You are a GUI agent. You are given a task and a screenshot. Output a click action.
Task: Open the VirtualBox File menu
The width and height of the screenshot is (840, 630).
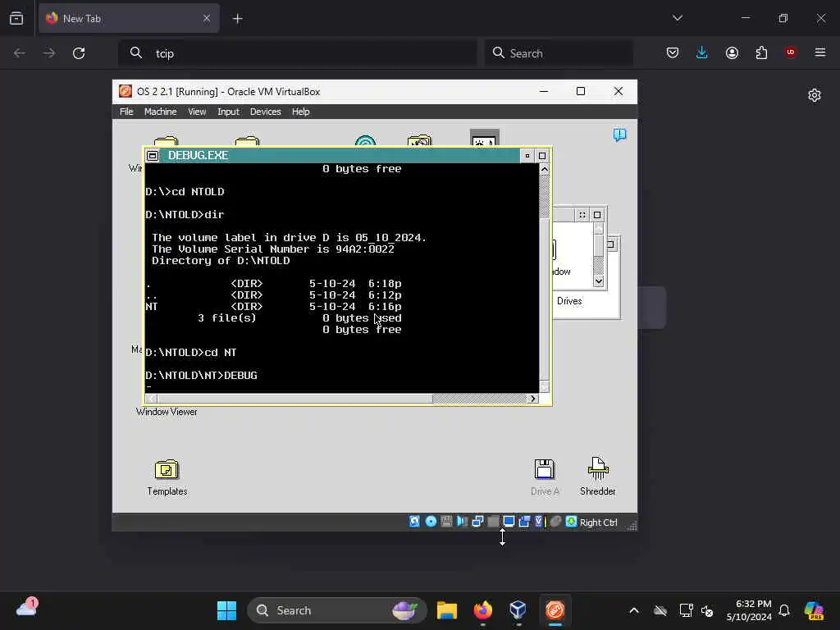(x=126, y=112)
